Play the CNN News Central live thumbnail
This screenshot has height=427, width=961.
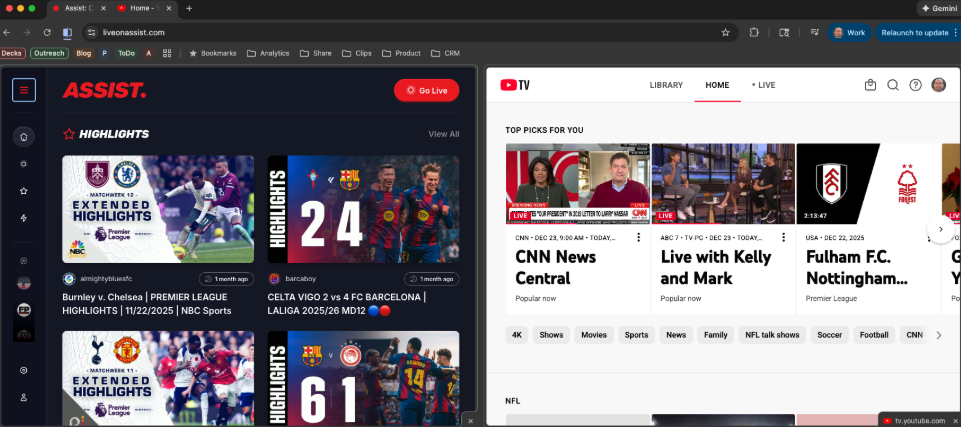(577, 184)
